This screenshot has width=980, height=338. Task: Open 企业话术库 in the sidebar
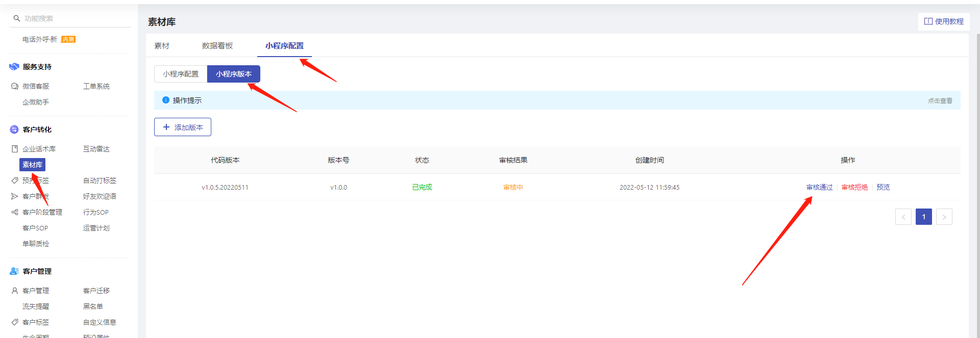click(39, 149)
